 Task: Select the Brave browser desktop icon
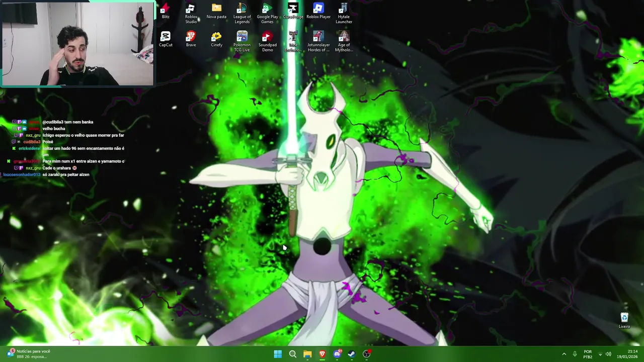coord(191,39)
